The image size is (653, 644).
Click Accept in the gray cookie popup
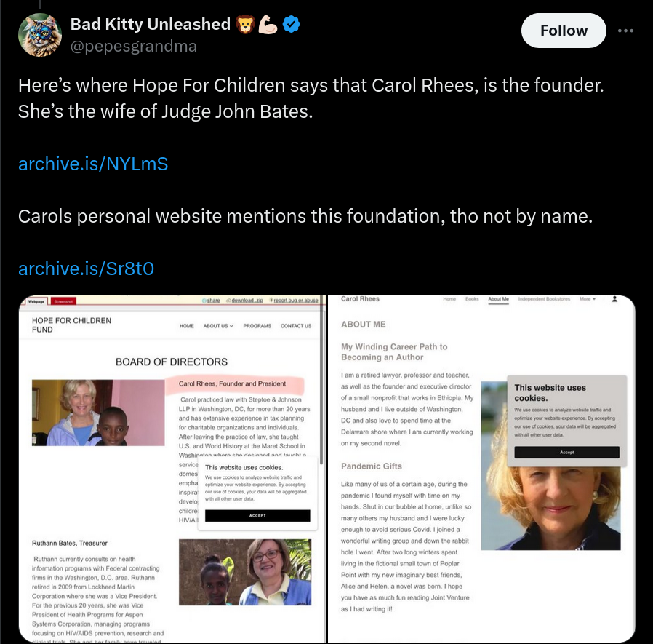click(x=566, y=453)
